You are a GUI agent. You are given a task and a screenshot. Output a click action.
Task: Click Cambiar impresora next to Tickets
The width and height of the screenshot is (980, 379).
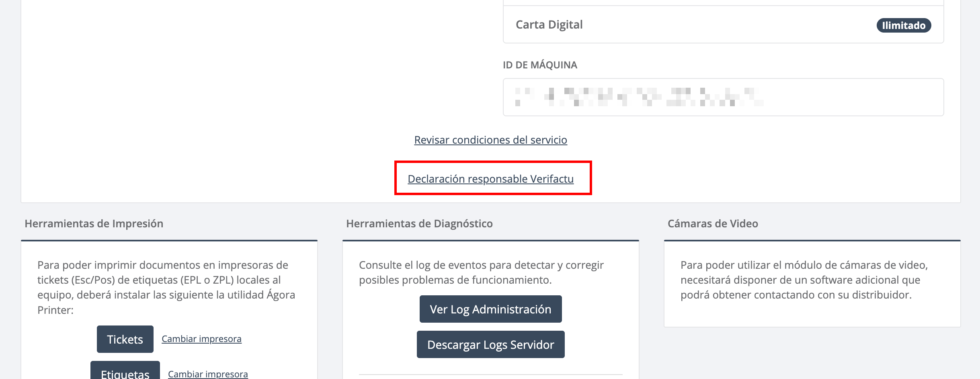[201, 339]
